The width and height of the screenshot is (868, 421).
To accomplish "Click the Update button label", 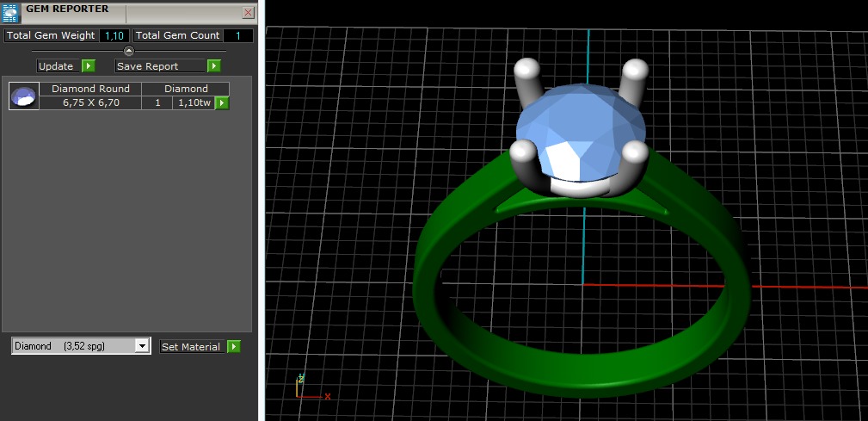I will pos(56,66).
